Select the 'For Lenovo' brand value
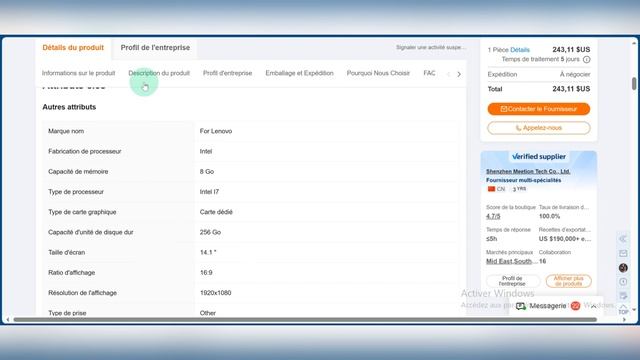The width and height of the screenshot is (640, 360). (216, 131)
